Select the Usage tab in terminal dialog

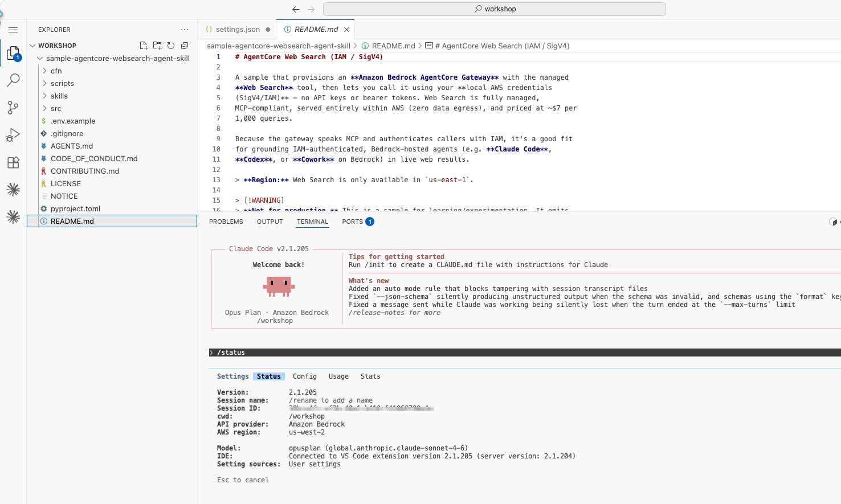[x=338, y=376]
